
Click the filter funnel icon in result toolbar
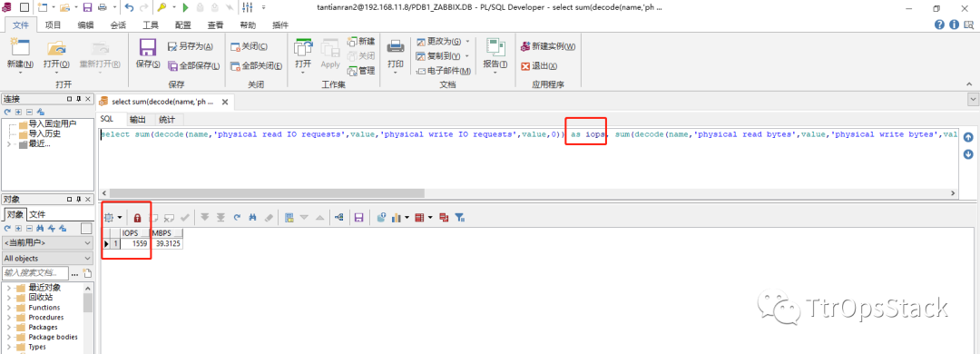[459, 218]
